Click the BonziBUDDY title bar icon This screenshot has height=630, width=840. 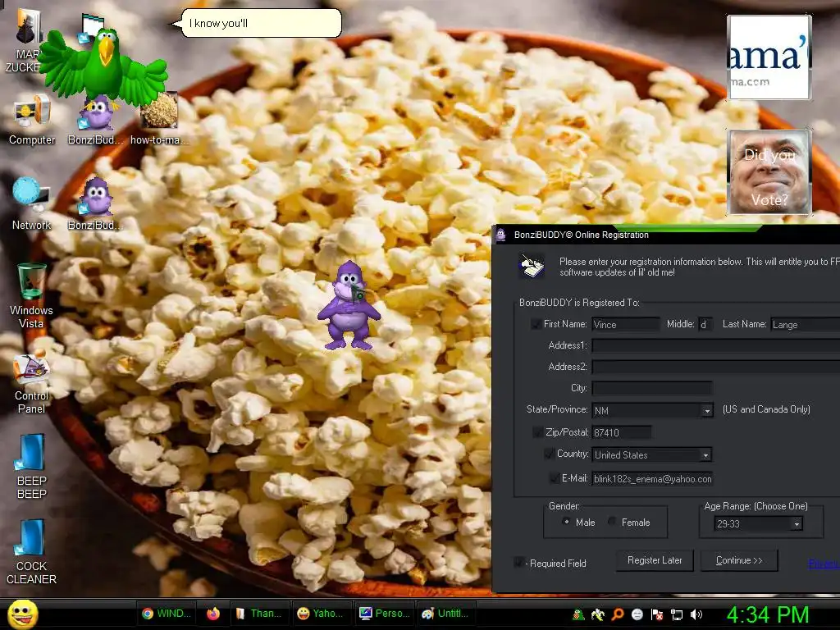pos(501,235)
